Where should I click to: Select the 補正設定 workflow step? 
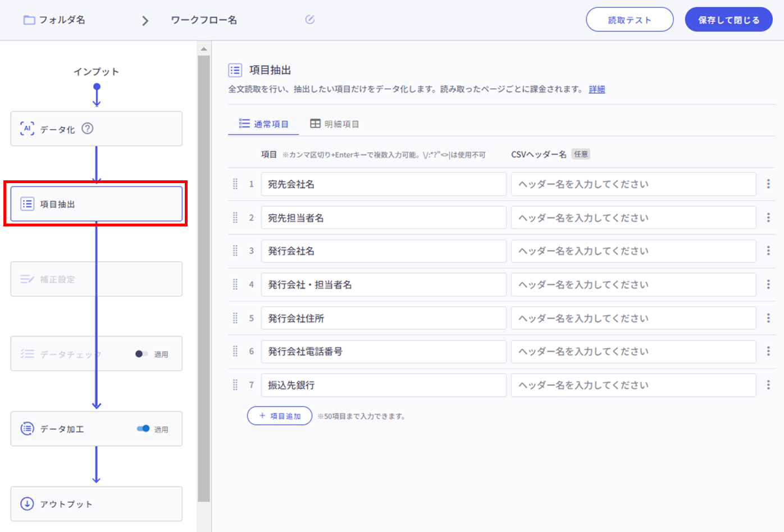(x=97, y=279)
